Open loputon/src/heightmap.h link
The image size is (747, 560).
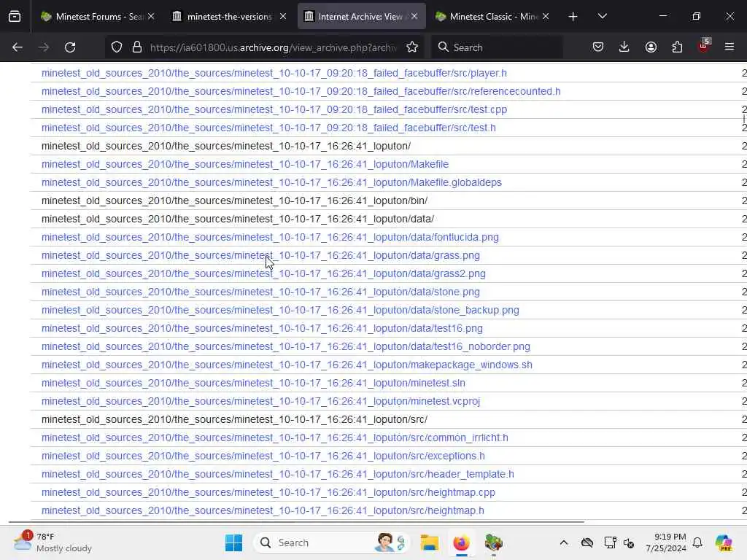coord(263,511)
